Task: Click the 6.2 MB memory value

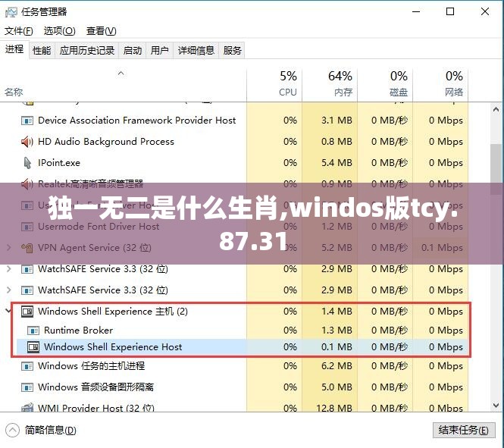Action: (x=337, y=366)
